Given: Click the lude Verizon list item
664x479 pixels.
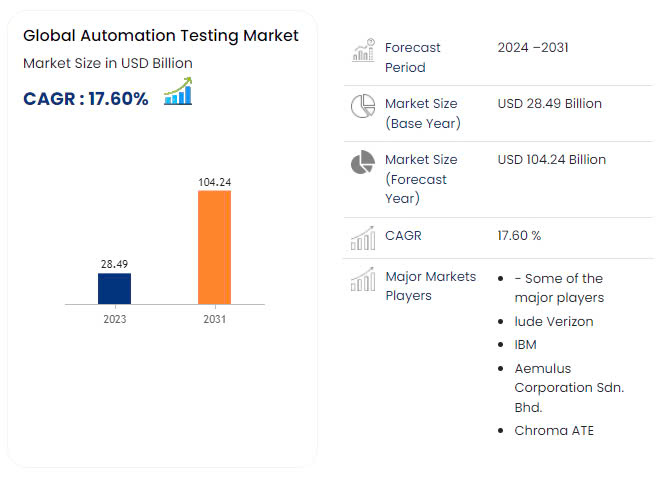Looking at the screenshot, I should click(x=553, y=321).
